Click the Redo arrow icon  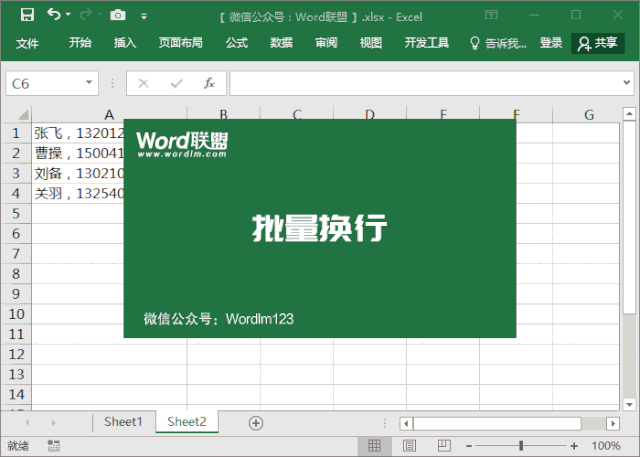(86, 15)
